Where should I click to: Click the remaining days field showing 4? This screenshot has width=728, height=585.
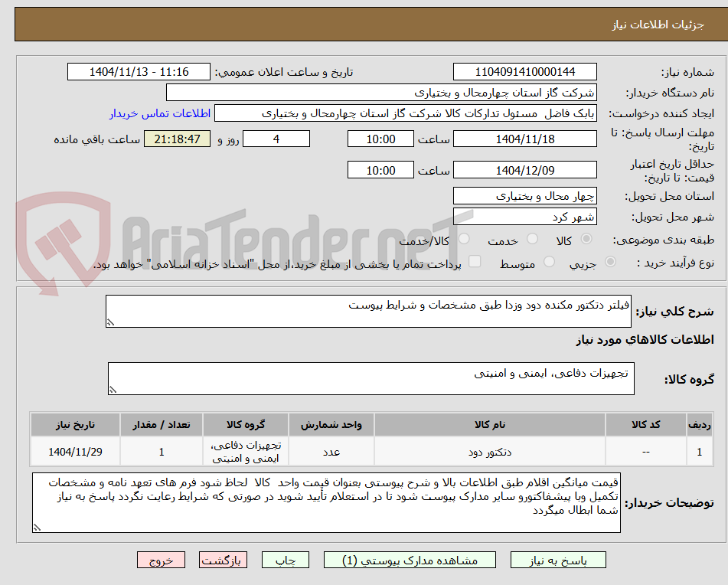coord(276,139)
